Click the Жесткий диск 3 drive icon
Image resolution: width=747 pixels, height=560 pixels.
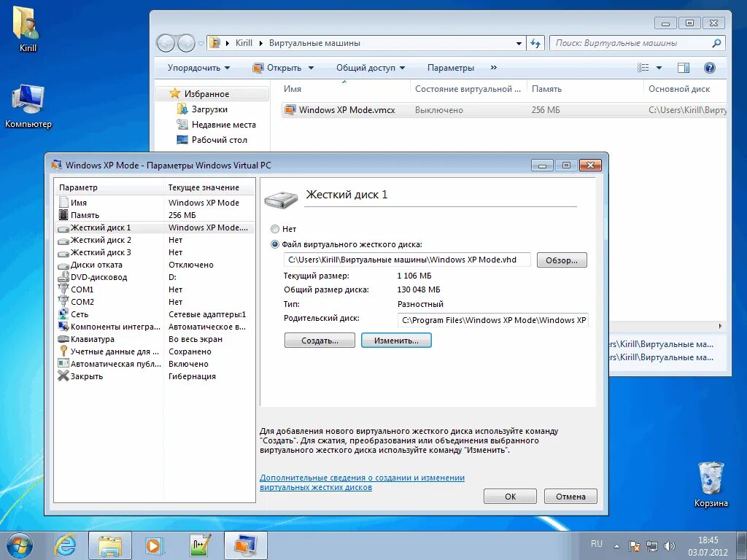(x=63, y=253)
